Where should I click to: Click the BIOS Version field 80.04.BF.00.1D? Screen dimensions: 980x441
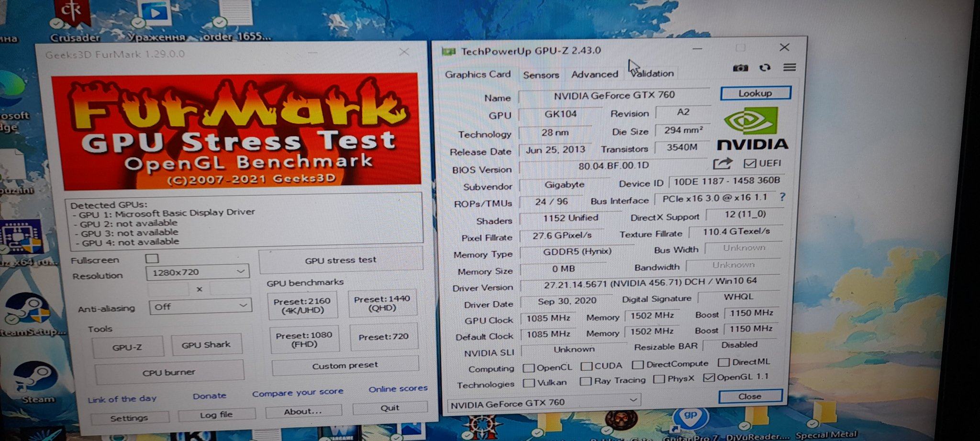pos(614,166)
